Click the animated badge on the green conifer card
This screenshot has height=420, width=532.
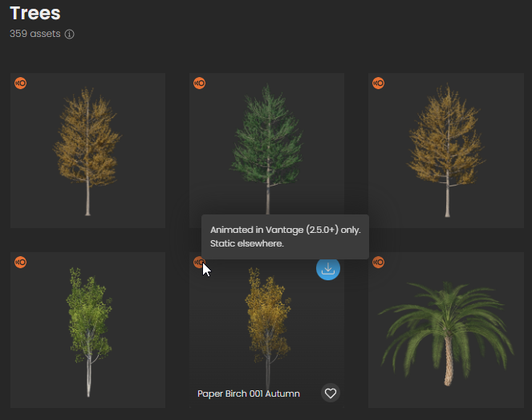(x=200, y=83)
